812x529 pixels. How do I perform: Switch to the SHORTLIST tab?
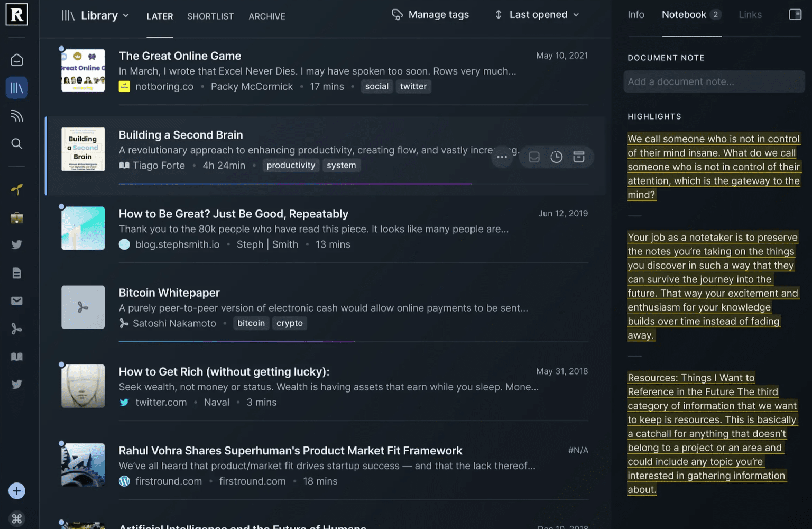click(x=210, y=16)
